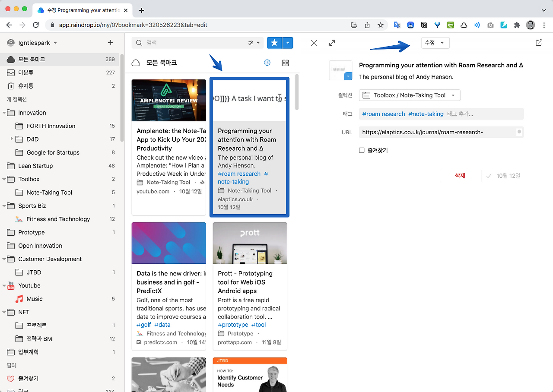Open the Google Translate extension
This screenshot has height=392, width=553.
coord(397,25)
